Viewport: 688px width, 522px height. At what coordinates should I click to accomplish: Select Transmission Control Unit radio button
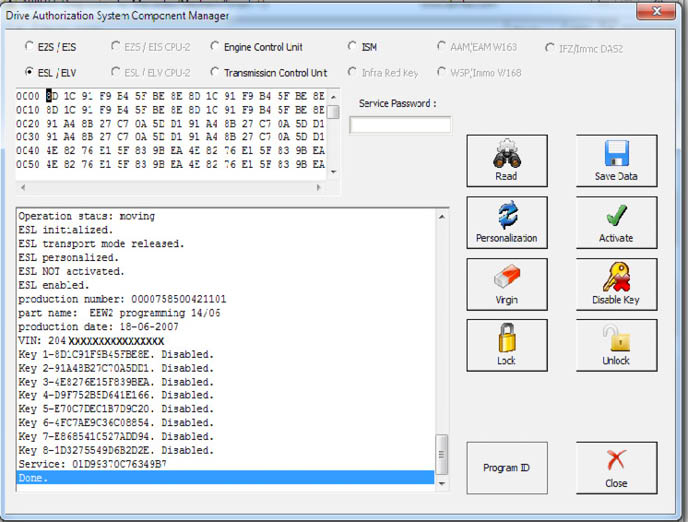215,72
